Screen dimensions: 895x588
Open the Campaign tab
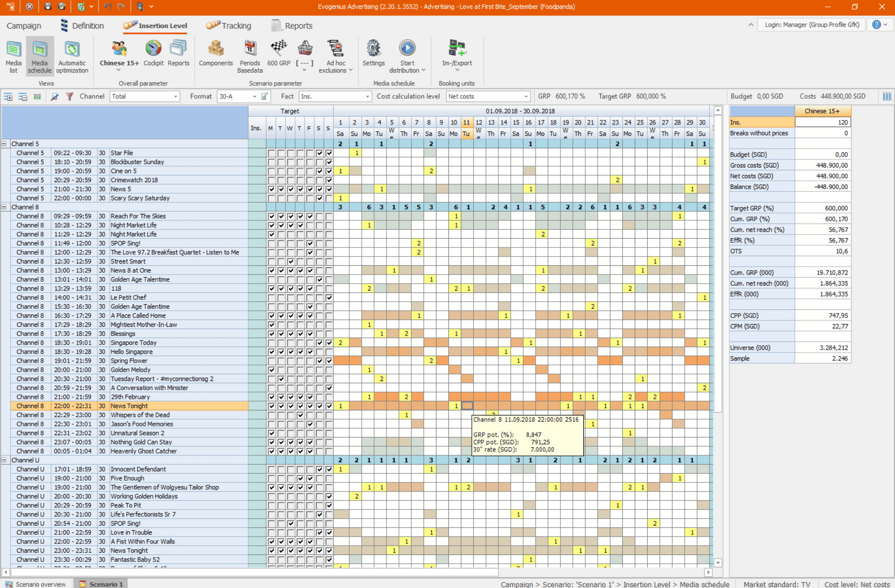point(24,26)
